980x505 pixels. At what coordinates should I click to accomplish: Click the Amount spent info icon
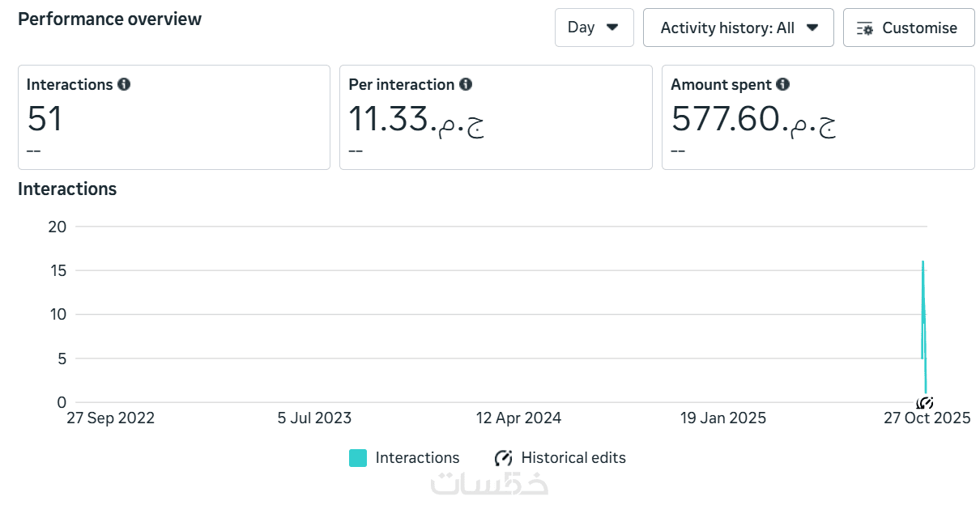pos(782,84)
